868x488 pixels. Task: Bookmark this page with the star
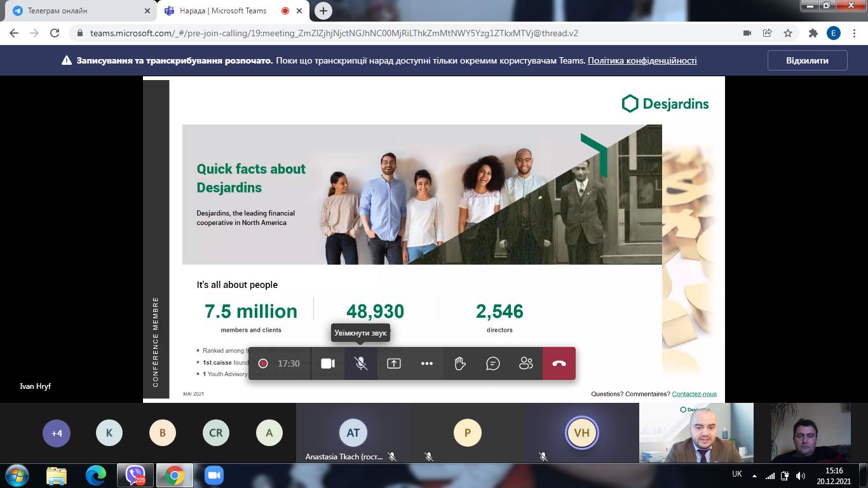tap(788, 33)
